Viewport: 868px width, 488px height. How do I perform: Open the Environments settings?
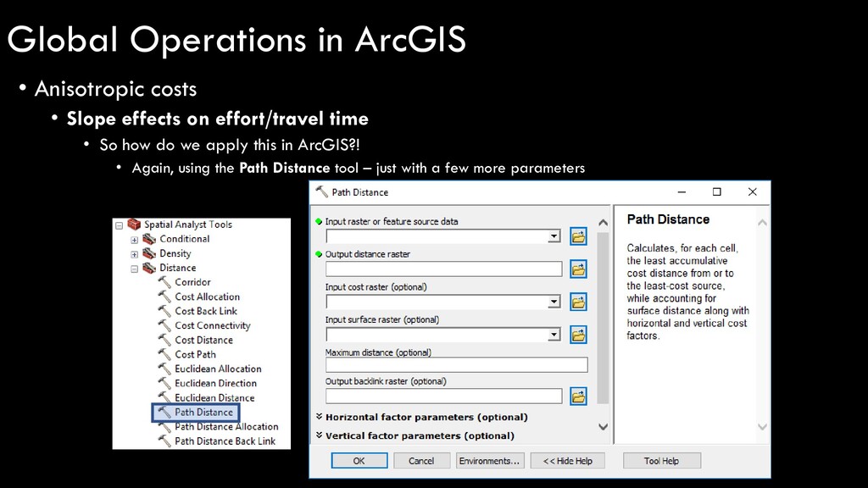[x=489, y=461]
